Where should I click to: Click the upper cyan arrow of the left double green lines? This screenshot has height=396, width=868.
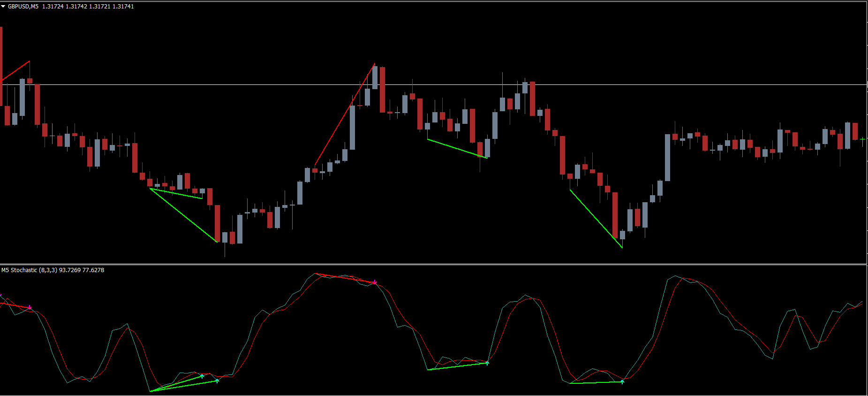202,376
